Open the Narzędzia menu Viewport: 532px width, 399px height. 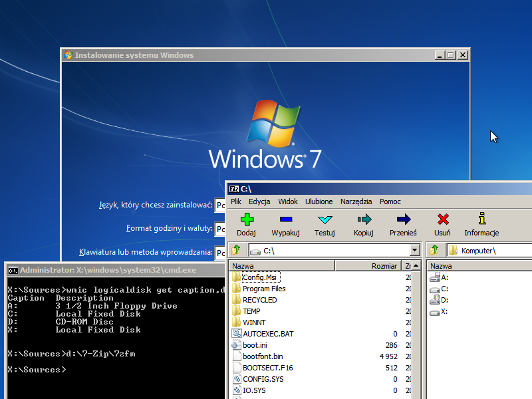point(356,201)
